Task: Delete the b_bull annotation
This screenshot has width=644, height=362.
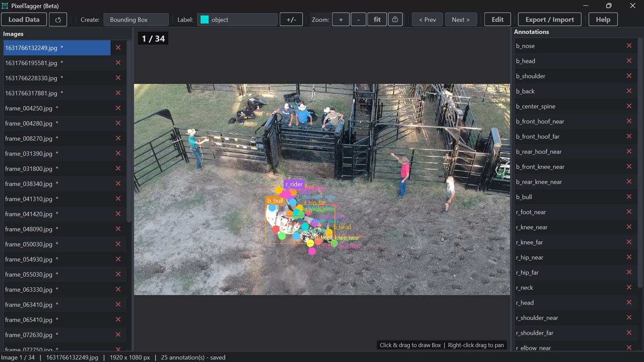Action: (629, 197)
